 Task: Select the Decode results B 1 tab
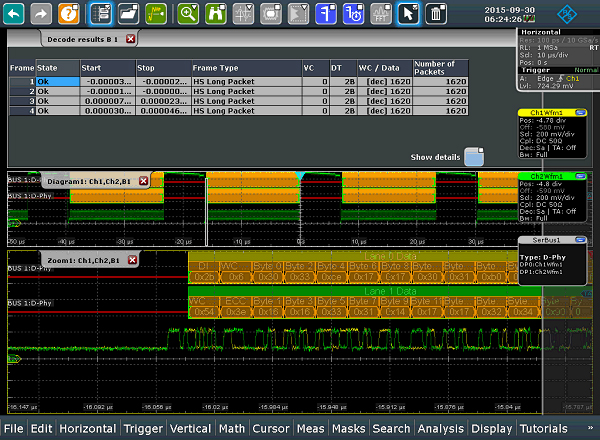(x=82, y=39)
